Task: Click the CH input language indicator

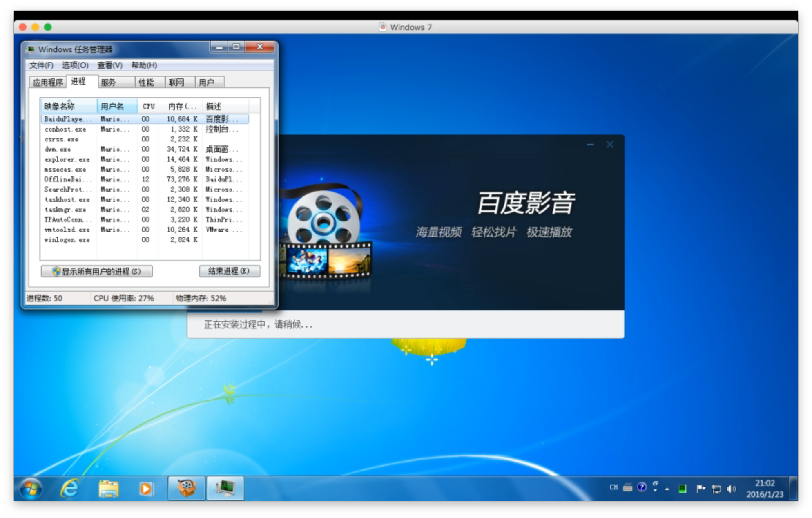Action: tap(613, 487)
